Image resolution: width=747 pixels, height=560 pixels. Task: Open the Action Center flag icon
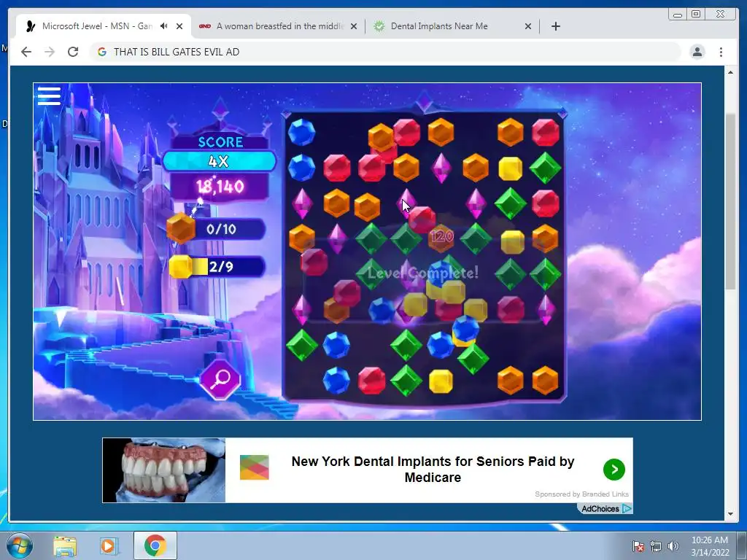coord(638,546)
